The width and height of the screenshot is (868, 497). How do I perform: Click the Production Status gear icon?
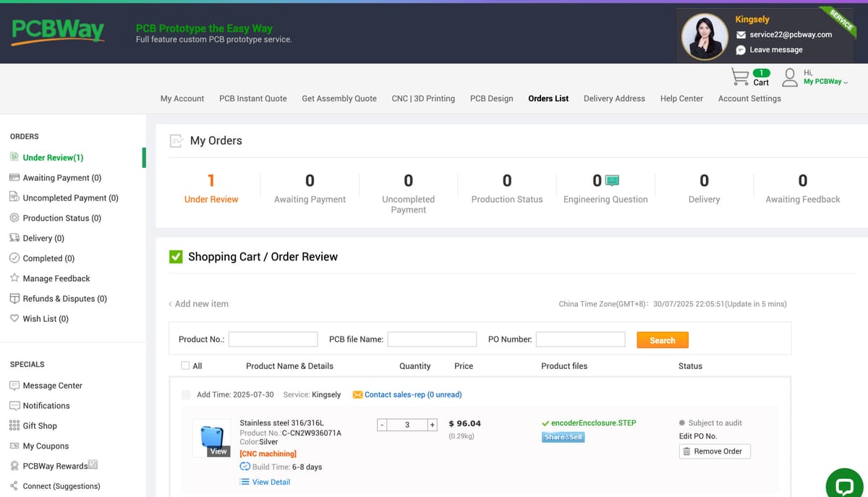point(14,218)
